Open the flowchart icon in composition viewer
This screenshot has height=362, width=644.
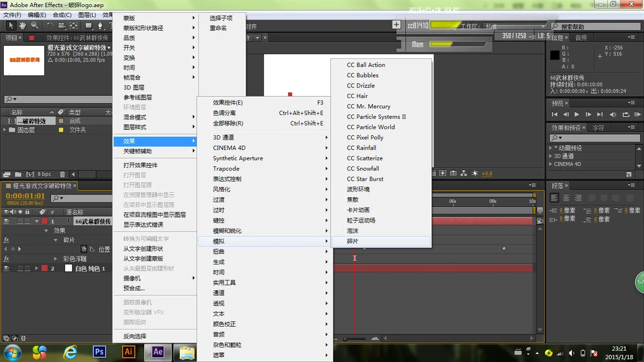464,174
